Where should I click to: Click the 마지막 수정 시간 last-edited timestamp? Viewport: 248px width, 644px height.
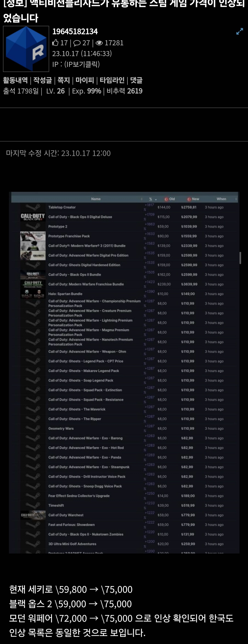click(x=58, y=153)
